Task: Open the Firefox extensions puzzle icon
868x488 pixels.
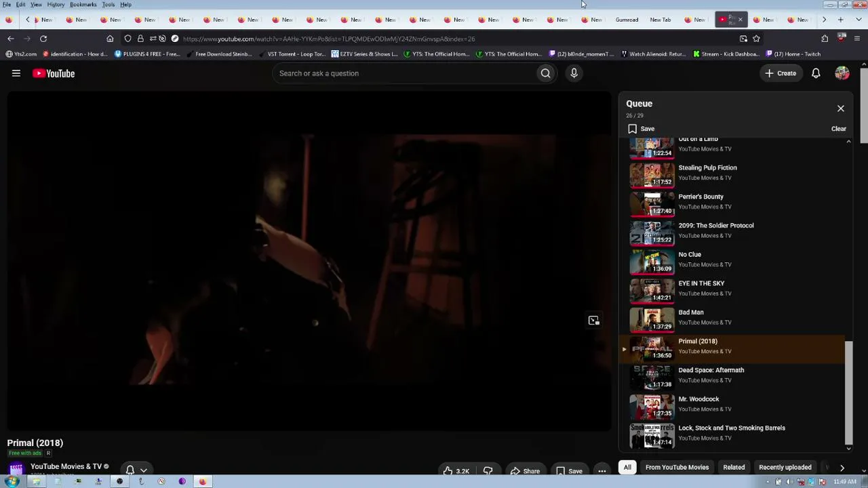Action: click(825, 39)
